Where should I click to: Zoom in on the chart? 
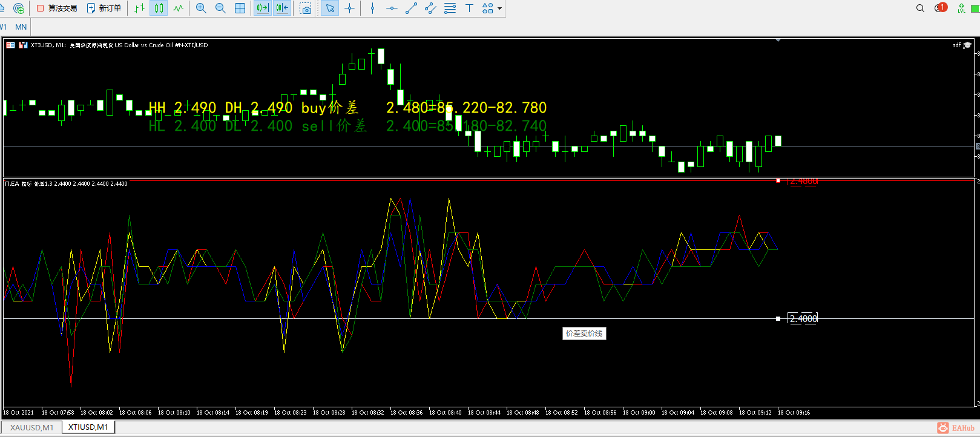tap(201, 8)
